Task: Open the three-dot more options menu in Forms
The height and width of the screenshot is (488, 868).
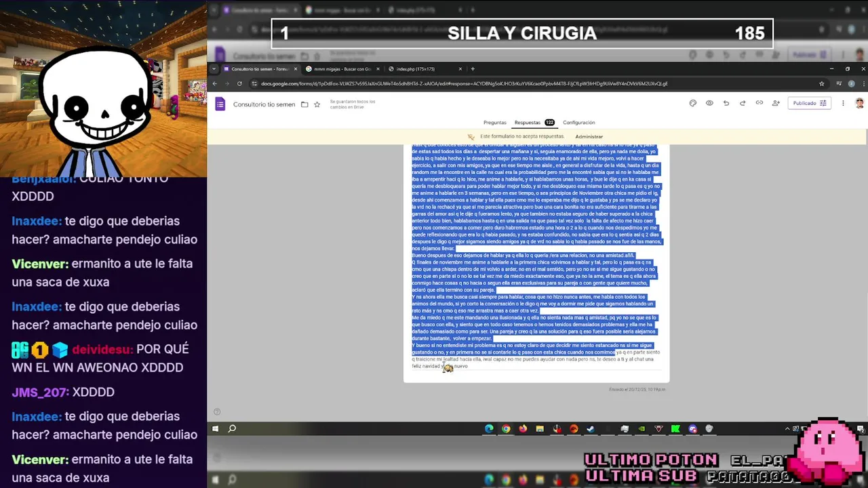Action: click(843, 103)
